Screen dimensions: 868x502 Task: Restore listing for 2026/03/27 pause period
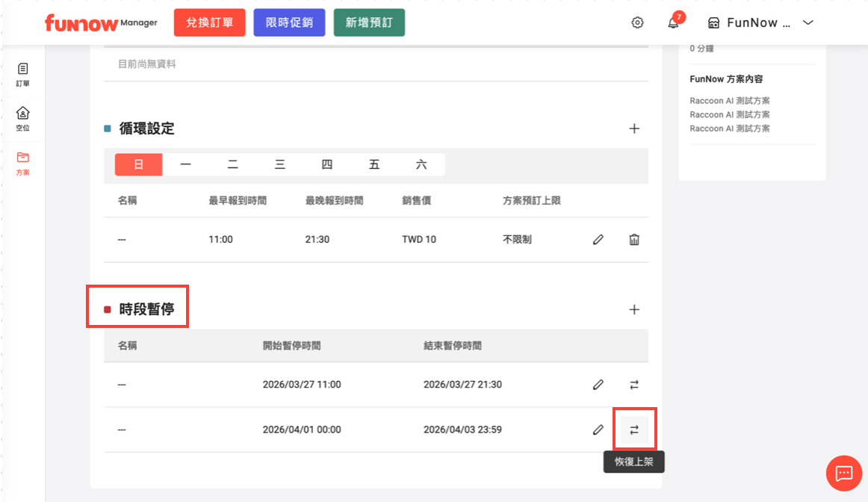coord(634,385)
